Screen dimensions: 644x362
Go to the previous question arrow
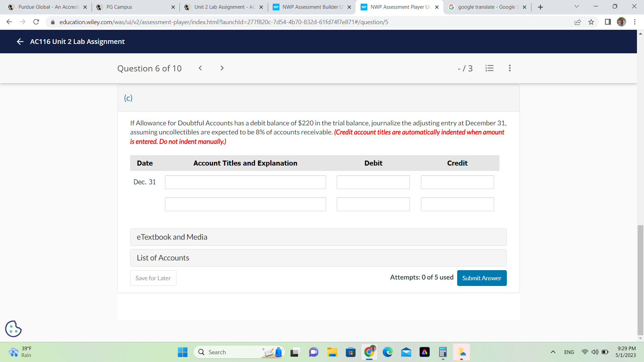click(x=200, y=68)
